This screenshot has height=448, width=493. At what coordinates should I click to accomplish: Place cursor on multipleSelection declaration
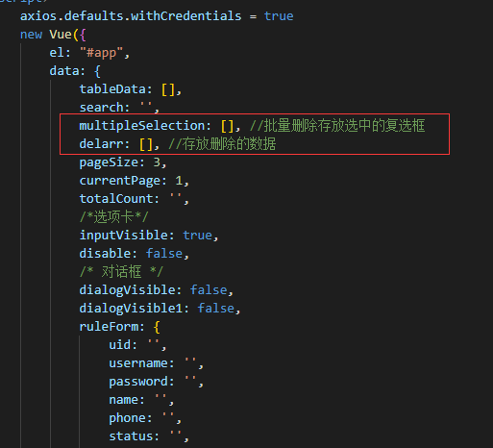(160, 126)
